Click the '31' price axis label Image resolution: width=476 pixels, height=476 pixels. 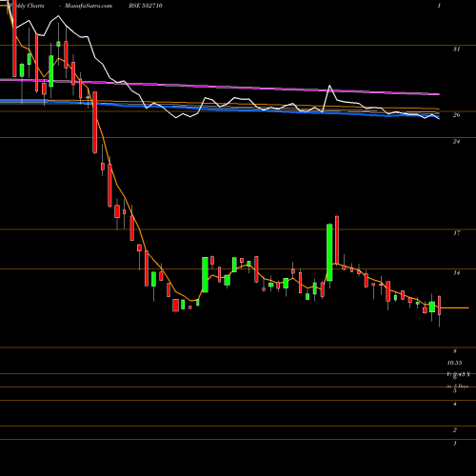456,50
